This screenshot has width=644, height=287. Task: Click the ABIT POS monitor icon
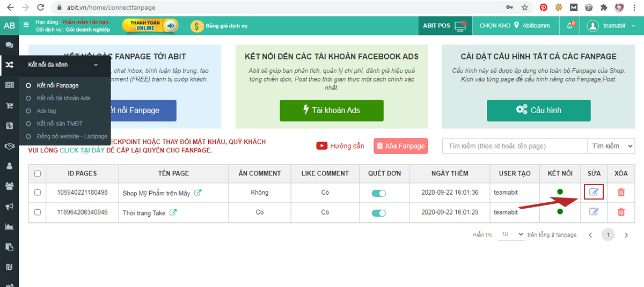(x=460, y=26)
